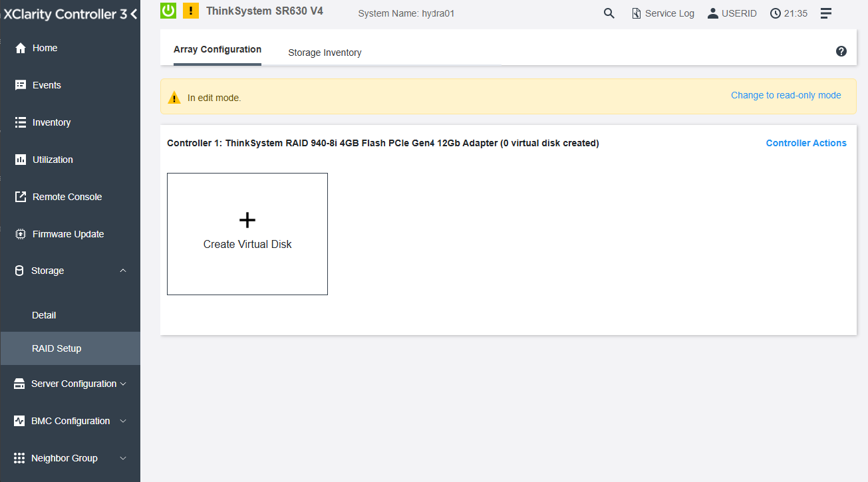868x482 pixels.
Task: Click the Create Virtual Disk card
Action: pos(247,233)
